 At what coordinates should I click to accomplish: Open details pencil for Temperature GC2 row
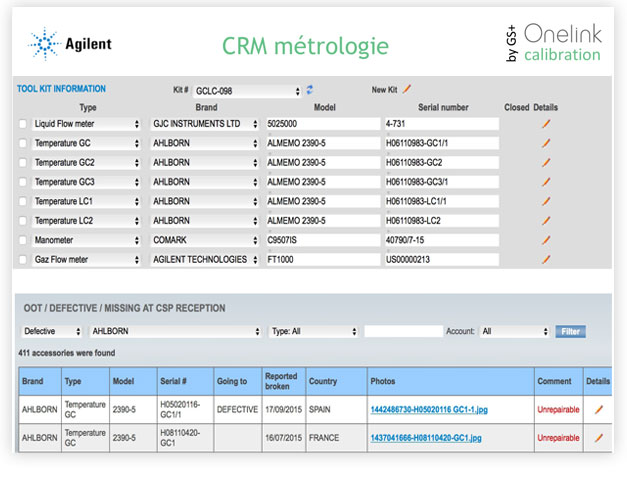[x=546, y=162]
